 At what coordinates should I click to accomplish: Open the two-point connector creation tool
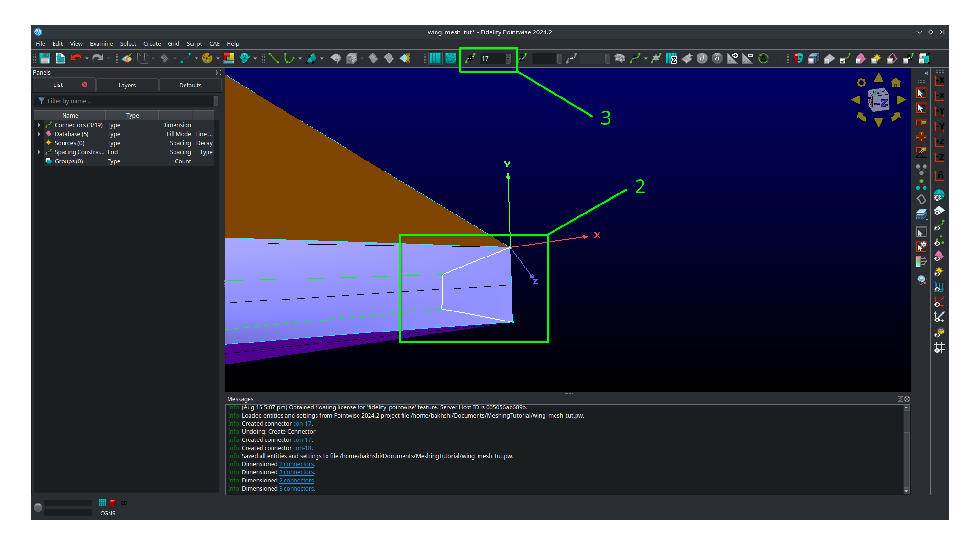(x=273, y=58)
